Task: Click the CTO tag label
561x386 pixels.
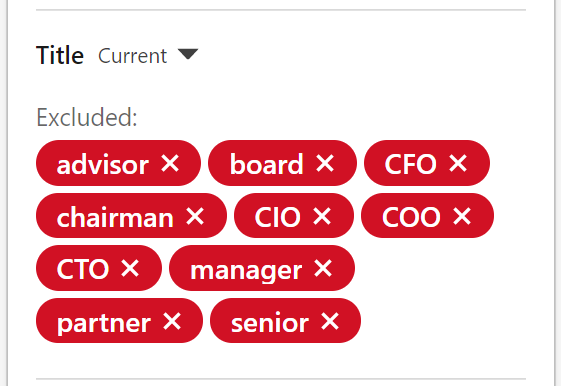Action: pos(83,269)
